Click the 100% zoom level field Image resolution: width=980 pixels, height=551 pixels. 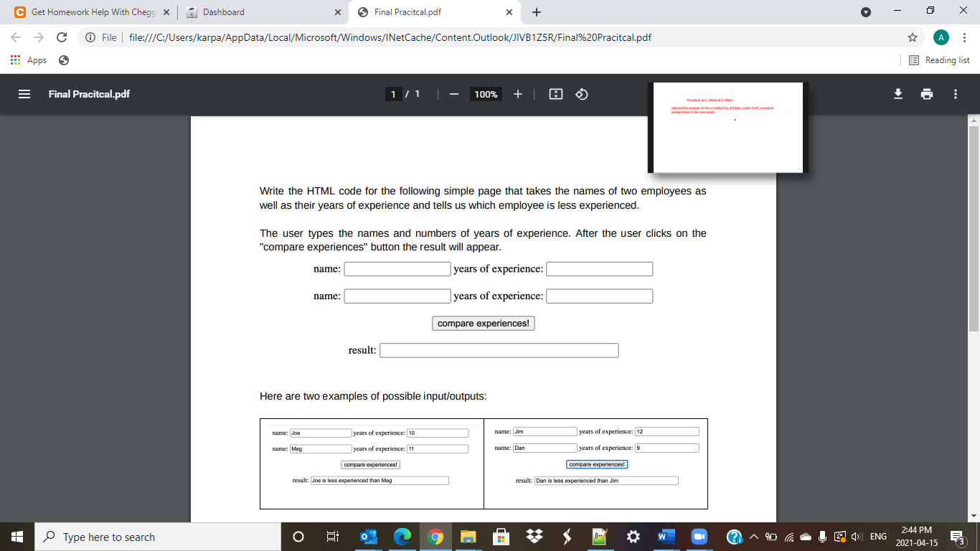[x=486, y=94]
